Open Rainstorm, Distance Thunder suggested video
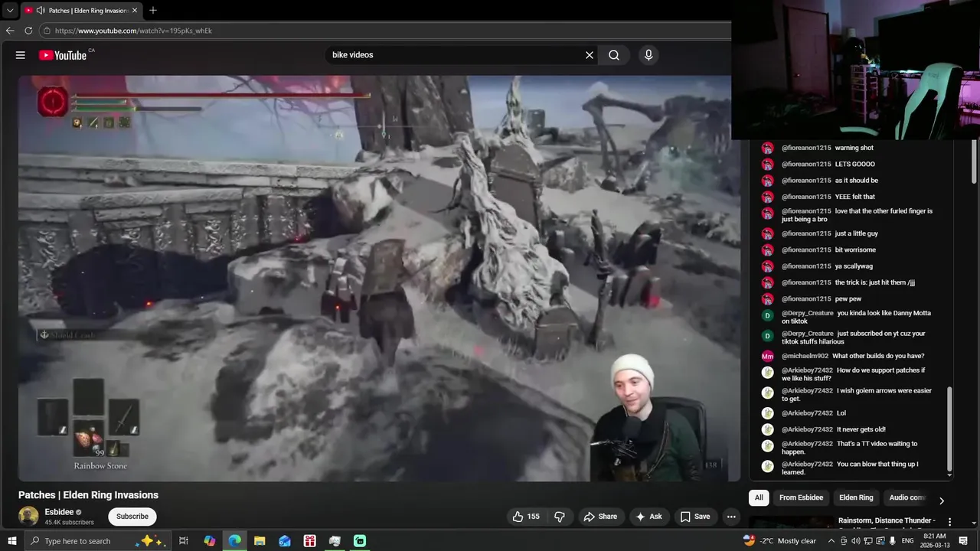The image size is (980, 551). [x=887, y=520]
